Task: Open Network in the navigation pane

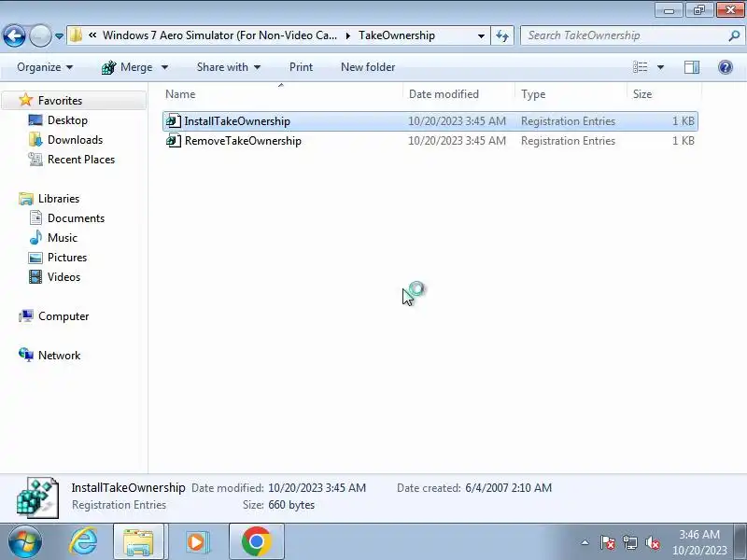Action: click(x=59, y=356)
